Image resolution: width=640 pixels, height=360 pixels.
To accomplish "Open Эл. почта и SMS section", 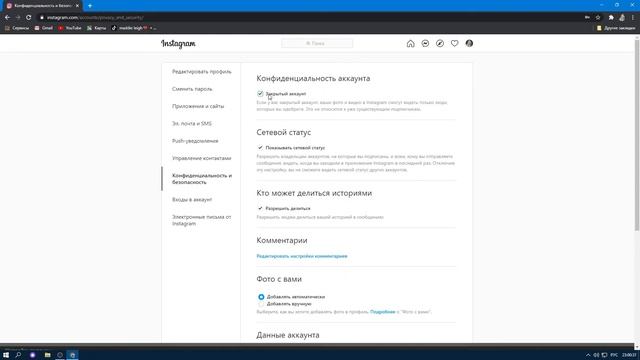I will coord(192,124).
